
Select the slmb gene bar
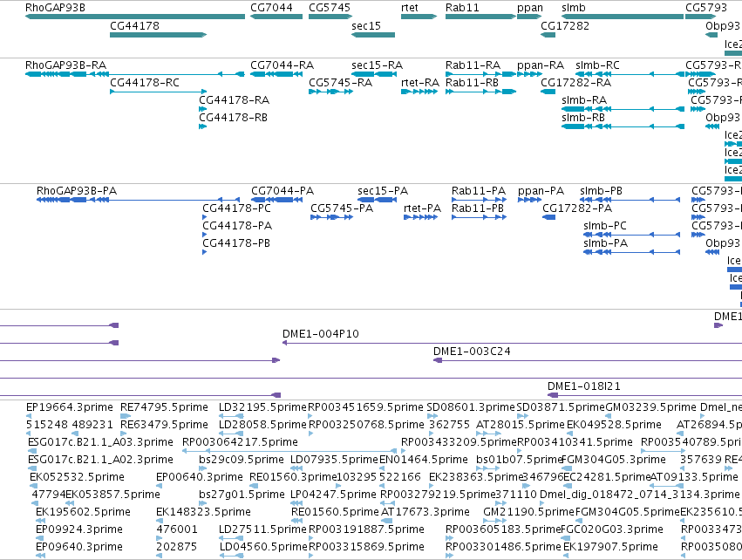tap(623, 17)
